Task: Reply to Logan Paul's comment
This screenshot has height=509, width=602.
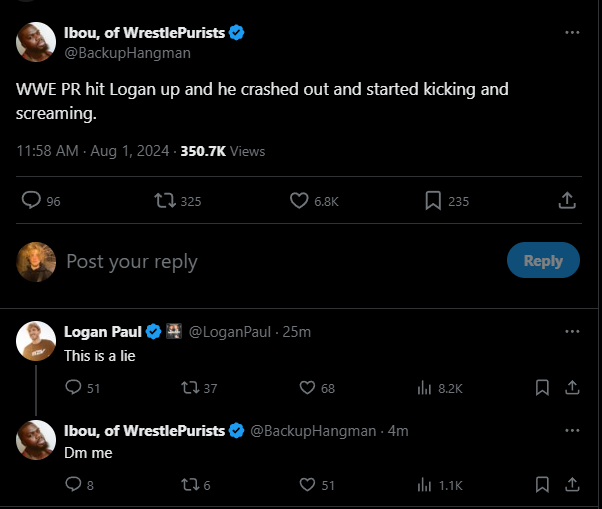Action: pyautogui.click(x=73, y=388)
